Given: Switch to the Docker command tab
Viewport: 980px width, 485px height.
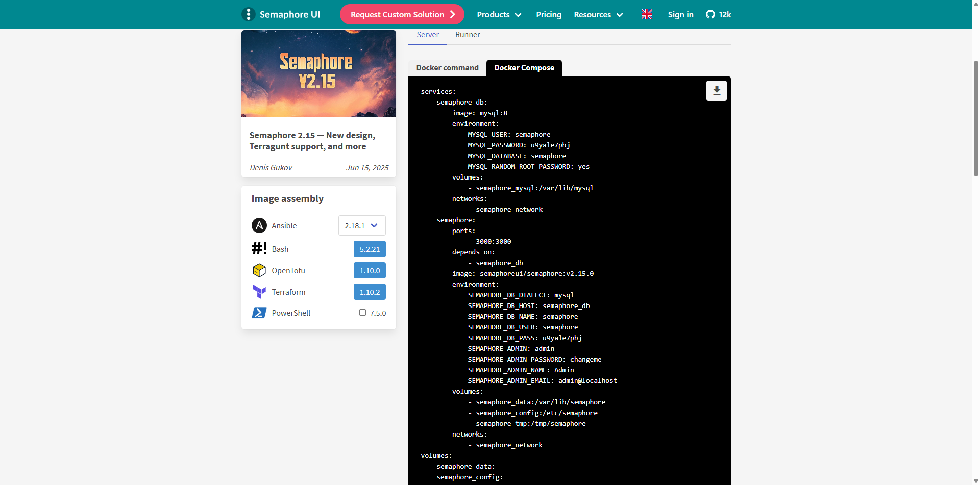Looking at the screenshot, I should [447, 68].
